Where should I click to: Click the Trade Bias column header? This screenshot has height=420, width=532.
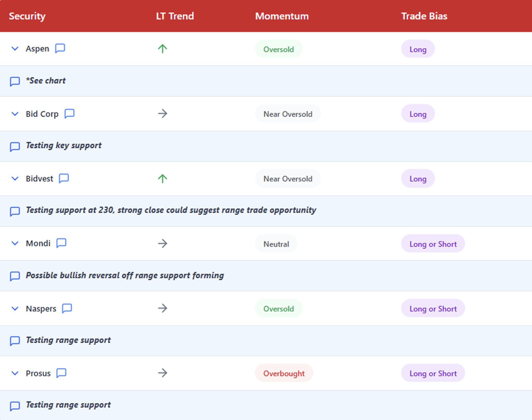click(424, 16)
